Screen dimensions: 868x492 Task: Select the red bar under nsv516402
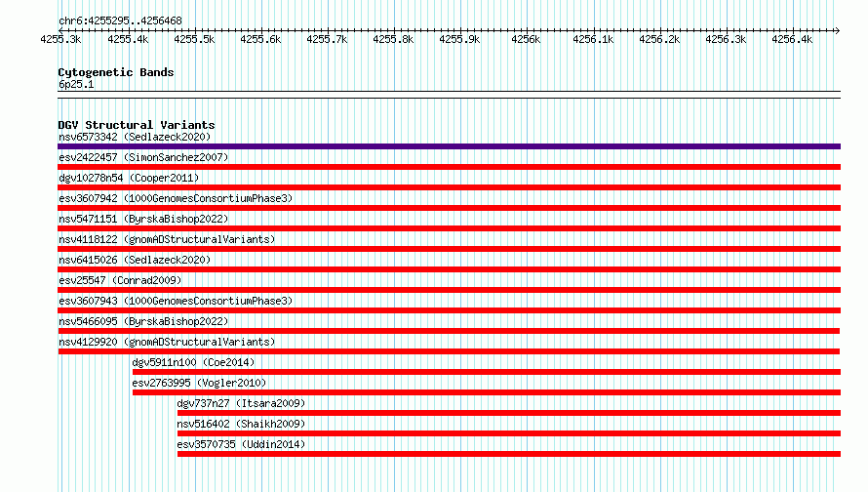[509, 433]
